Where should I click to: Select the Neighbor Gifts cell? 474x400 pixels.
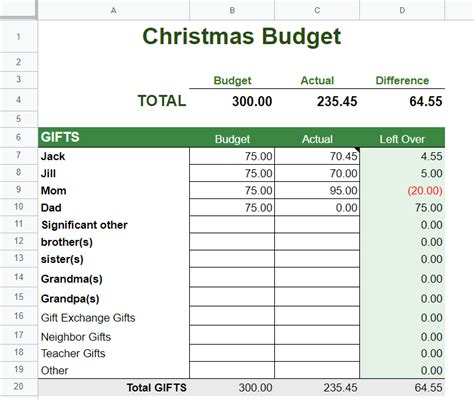[x=114, y=335]
